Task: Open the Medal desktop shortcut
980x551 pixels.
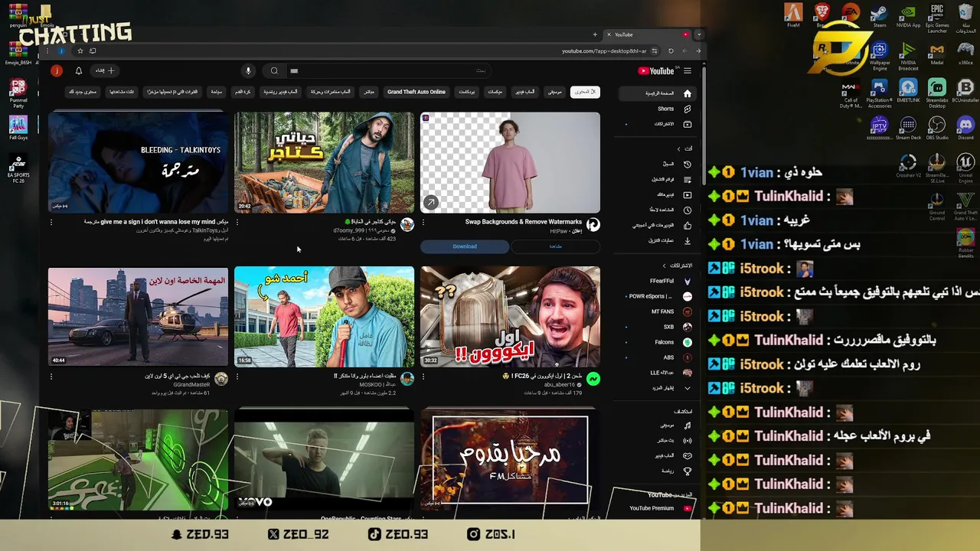Action: pos(937,54)
